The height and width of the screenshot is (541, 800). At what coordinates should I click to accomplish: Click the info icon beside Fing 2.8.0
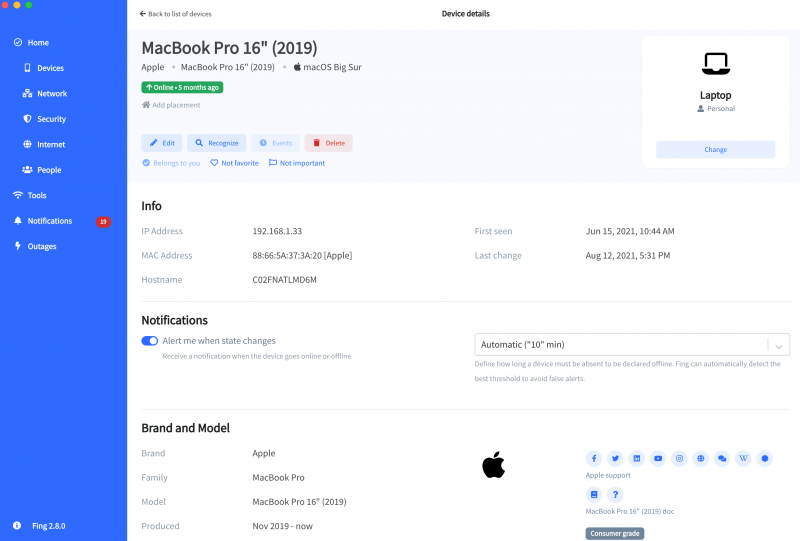[17, 525]
